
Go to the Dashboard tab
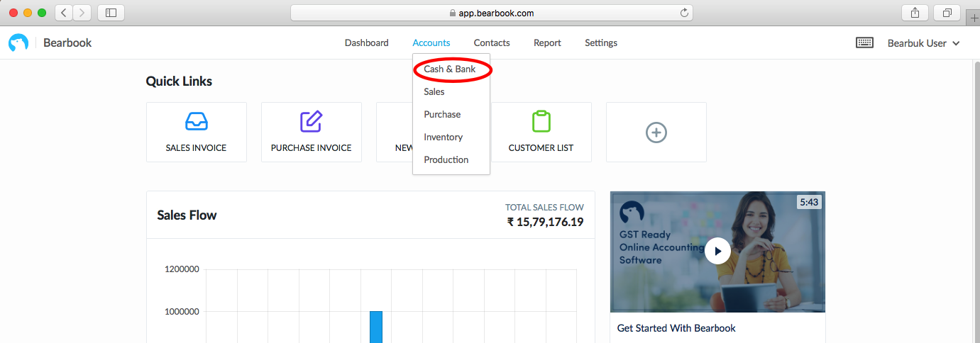pyautogui.click(x=367, y=43)
